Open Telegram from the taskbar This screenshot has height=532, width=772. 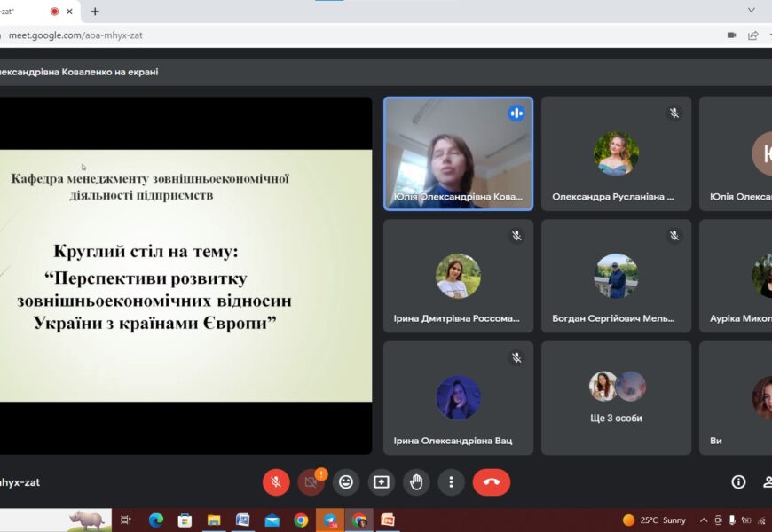click(x=330, y=520)
